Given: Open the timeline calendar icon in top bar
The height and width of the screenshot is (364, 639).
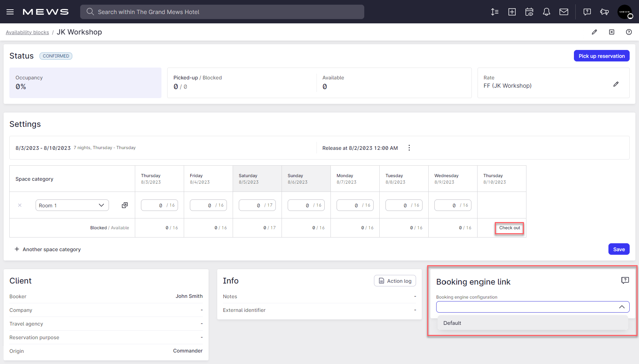Looking at the screenshot, I should coord(529,11).
